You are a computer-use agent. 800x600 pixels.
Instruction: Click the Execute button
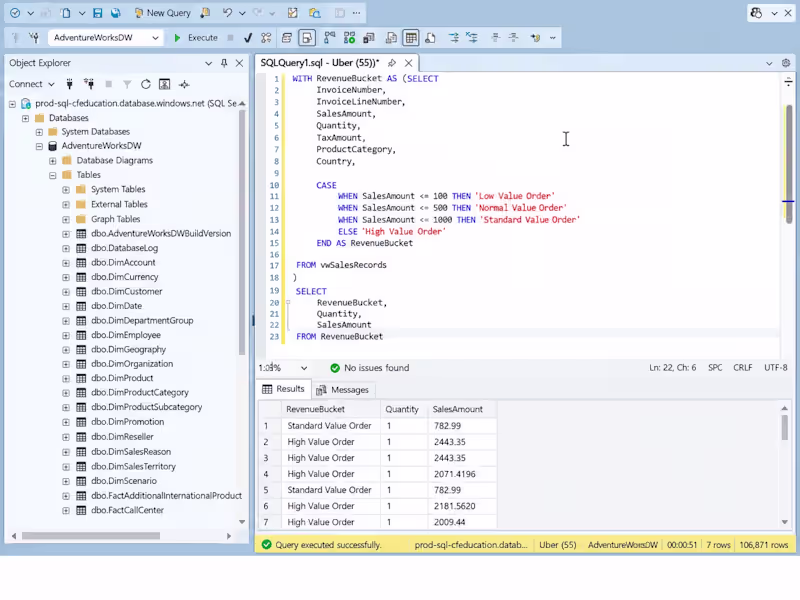(x=196, y=38)
